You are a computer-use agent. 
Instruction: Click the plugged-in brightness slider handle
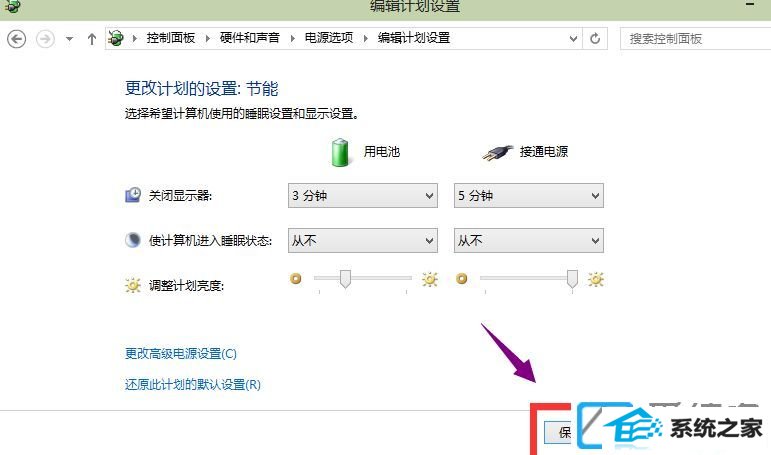572,278
